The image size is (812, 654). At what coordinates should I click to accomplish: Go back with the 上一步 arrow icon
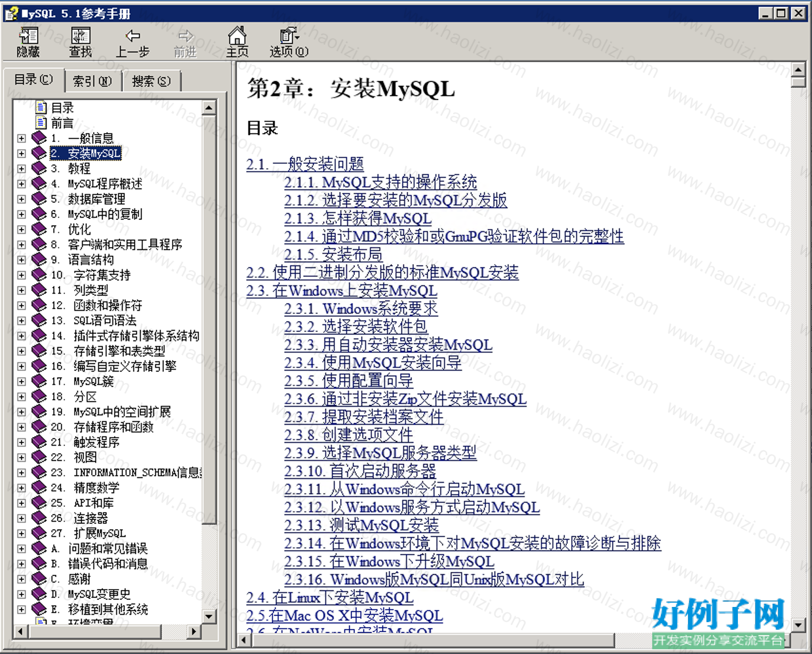[133, 36]
